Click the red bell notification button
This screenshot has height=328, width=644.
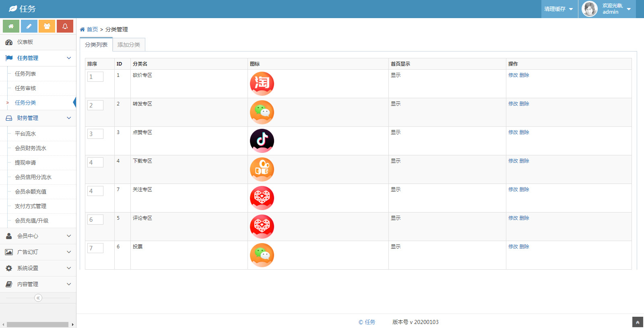65,26
